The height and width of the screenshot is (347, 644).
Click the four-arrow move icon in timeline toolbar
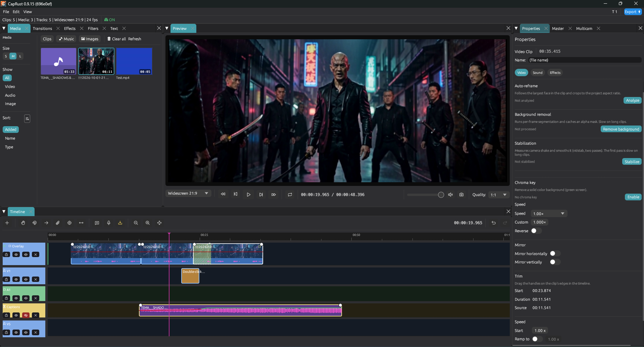(159, 223)
